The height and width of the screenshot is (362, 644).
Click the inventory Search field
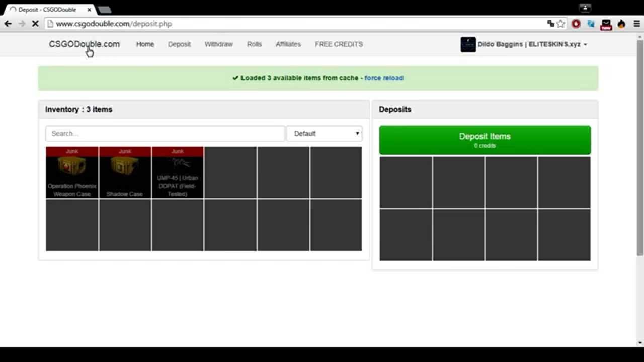point(166,133)
